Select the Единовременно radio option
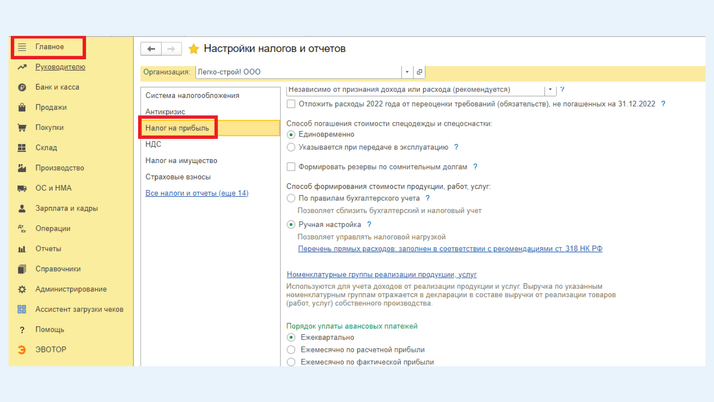The width and height of the screenshot is (714, 402). pyautogui.click(x=291, y=134)
